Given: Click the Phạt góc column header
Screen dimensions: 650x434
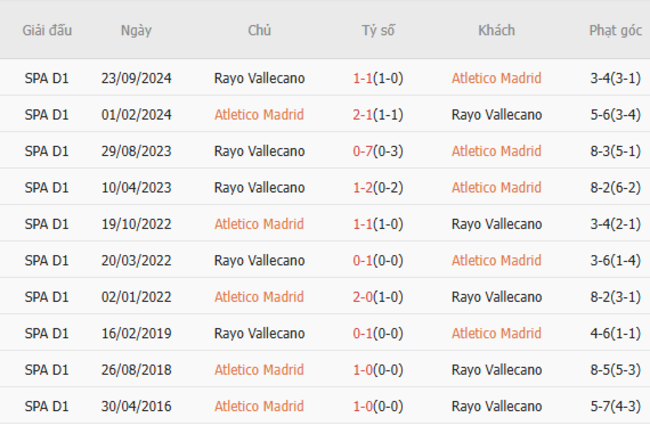Looking at the screenshot, I should pyautogui.click(x=615, y=31).
